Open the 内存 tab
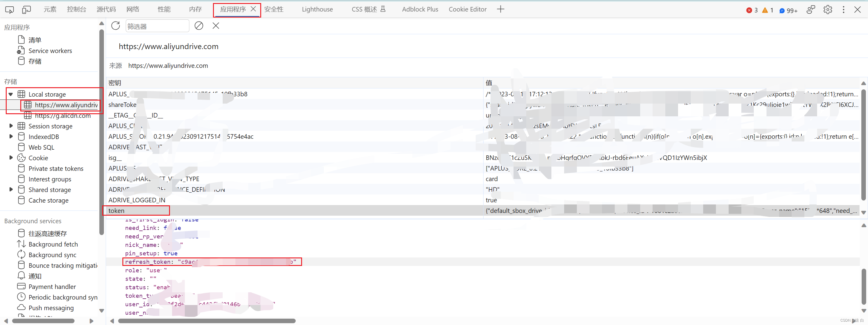The width and height of the screenshot is (868, 325). pos(195,9)
